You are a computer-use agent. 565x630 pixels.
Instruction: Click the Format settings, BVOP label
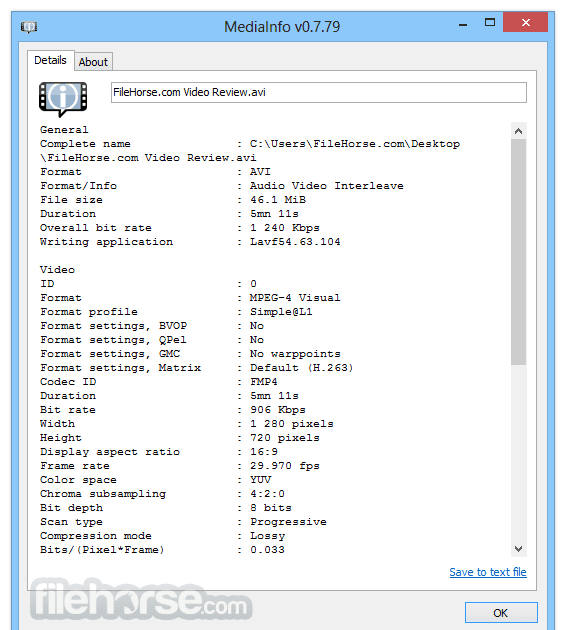point(113,326)
